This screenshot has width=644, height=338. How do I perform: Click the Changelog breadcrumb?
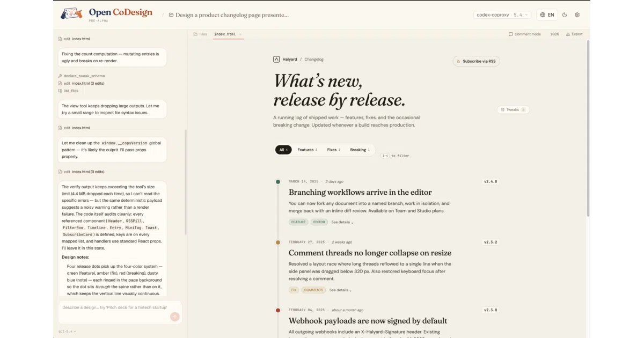pos(314,60)
